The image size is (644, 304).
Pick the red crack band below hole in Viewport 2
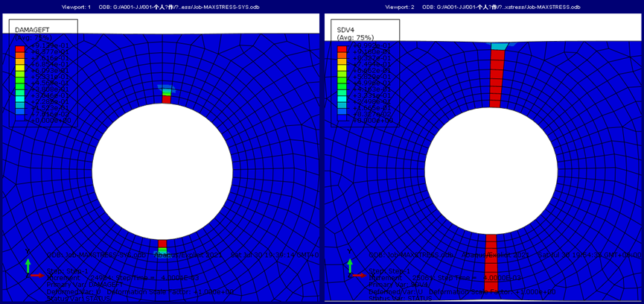(491, 263)
